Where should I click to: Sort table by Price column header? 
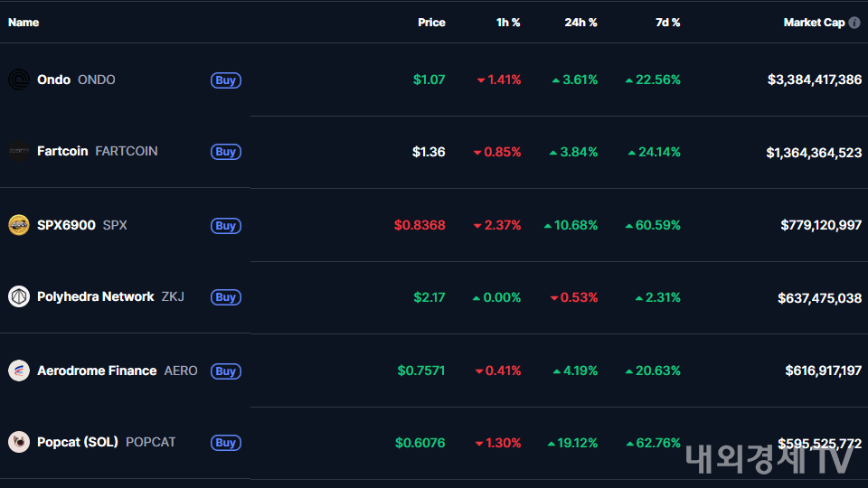pos(431,23)
